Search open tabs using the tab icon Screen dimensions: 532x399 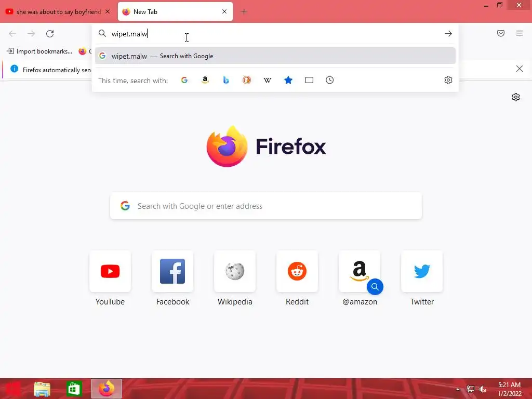pos(309,80)
